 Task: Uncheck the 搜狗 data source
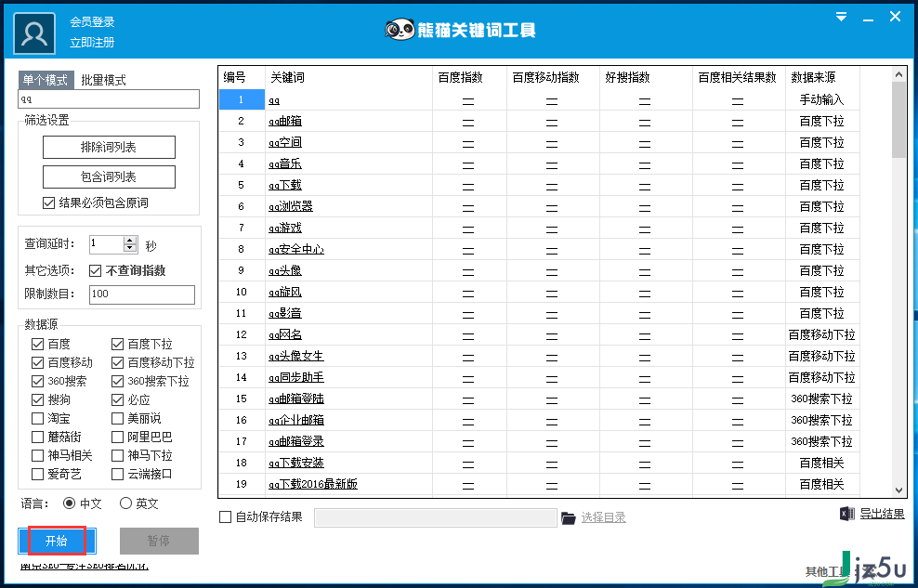(x=37, y=400)
